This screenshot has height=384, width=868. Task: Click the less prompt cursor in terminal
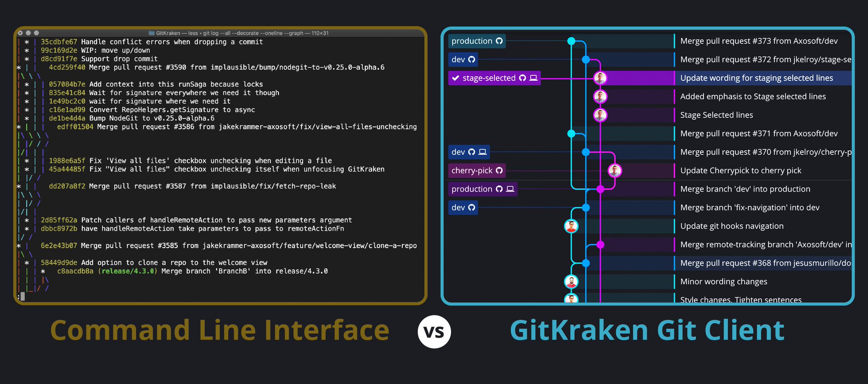pyautogui.click(x=22, y=297)
